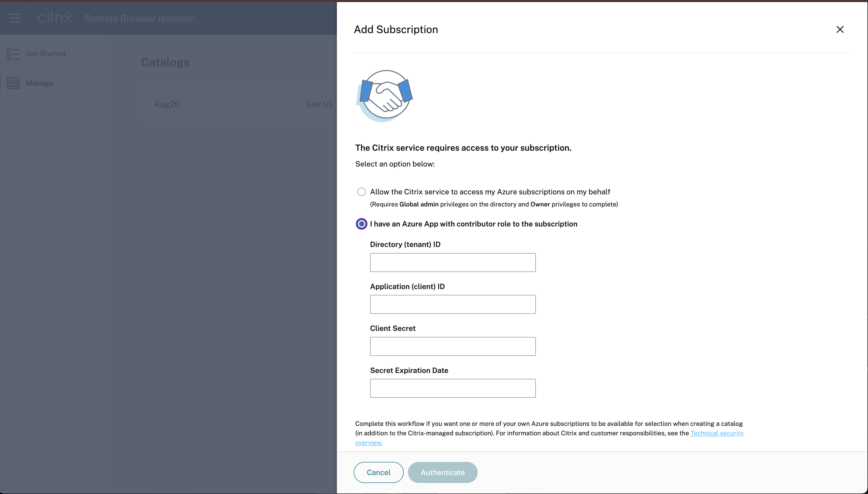This screenshot has width=868, height=494.
Task: Go to Manage in the sidebar
Action: point(39,83)
